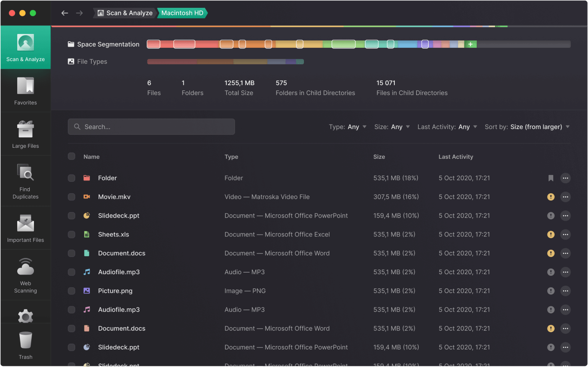Check the box for Picture.png
The image size is (588, 367).
tap(71, 291)
